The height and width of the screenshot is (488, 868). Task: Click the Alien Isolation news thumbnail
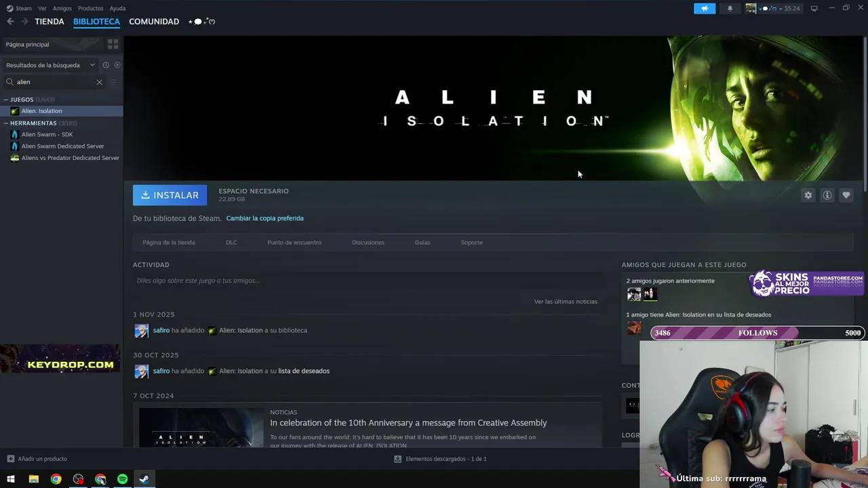201,427
